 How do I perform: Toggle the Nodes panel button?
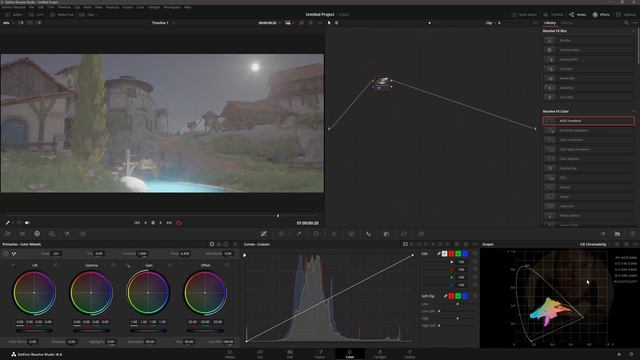click(x=578, y=15)
